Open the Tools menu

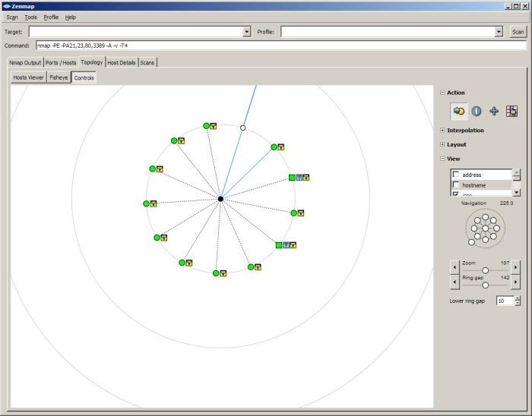click(x=31, y=17)
